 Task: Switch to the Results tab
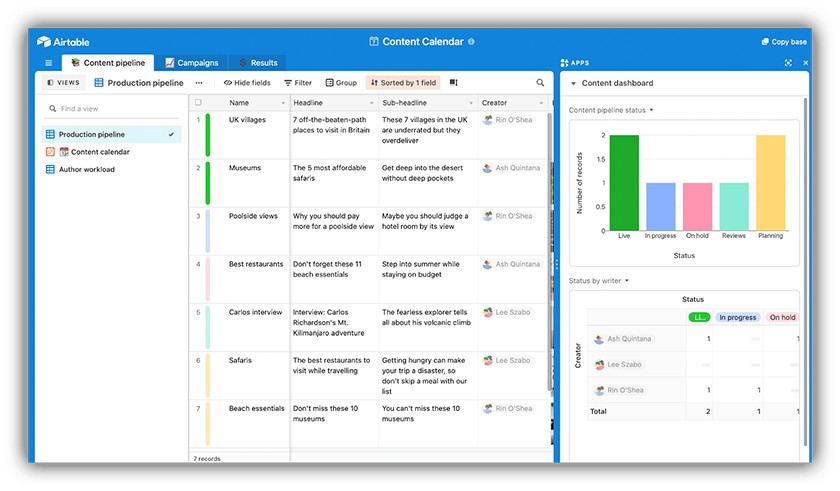pyautogui.click(x=258, y=63)
